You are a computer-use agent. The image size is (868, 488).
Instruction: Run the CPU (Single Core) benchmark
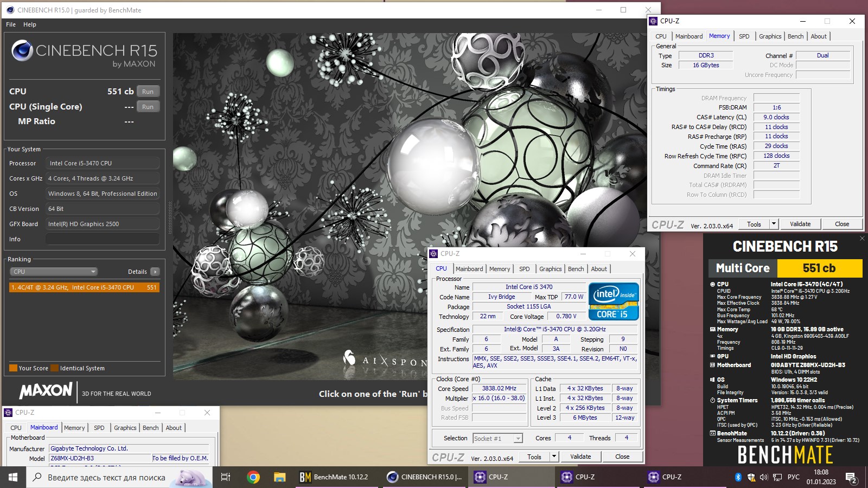148,107
